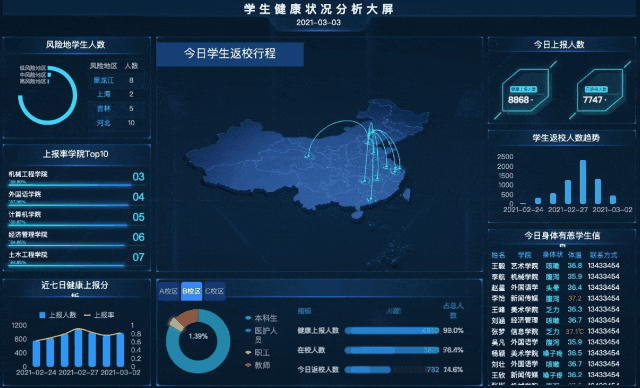Click the 在校人数 progress bar
Screen dimensions: 640x388
tap(392, 350)
